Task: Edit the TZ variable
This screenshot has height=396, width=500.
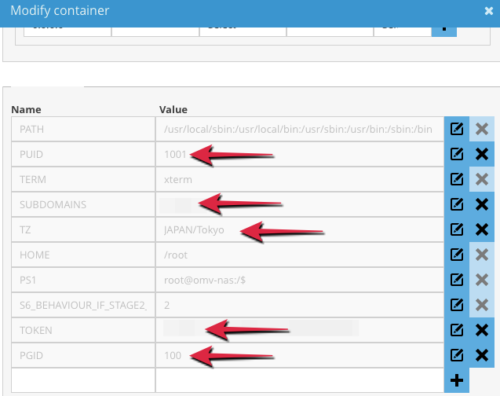Action: (x=457, y=229)
